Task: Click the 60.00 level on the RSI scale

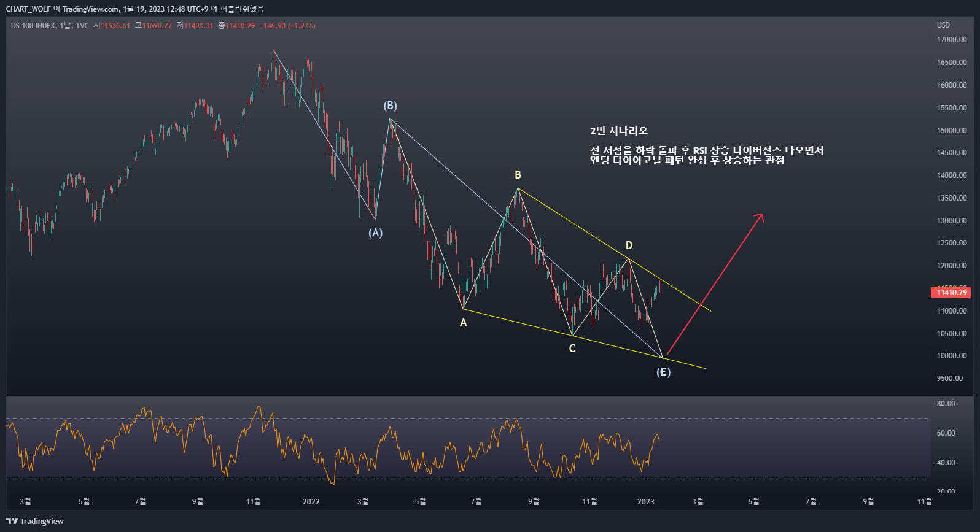Action: (946, 433)
